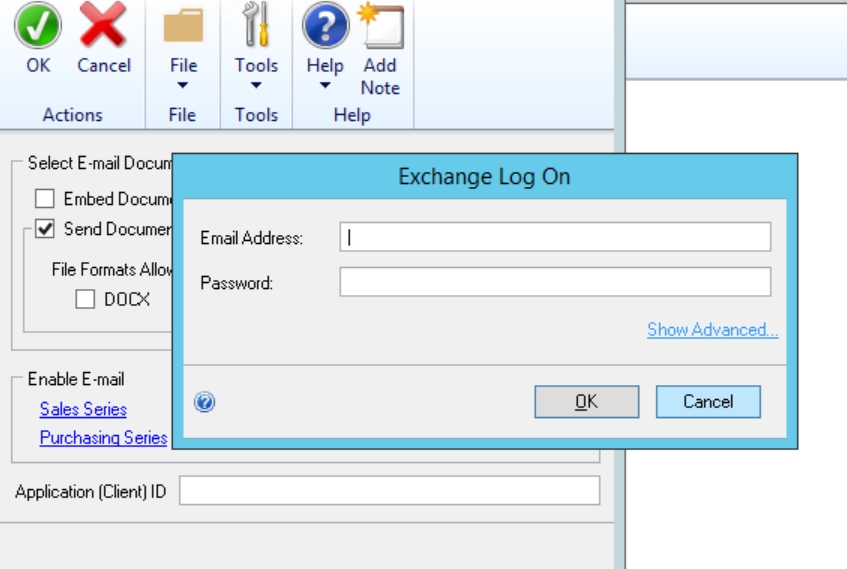Expand the dropdown arrow under Tools
Screen dimensions: 847x569
point(256,86)
